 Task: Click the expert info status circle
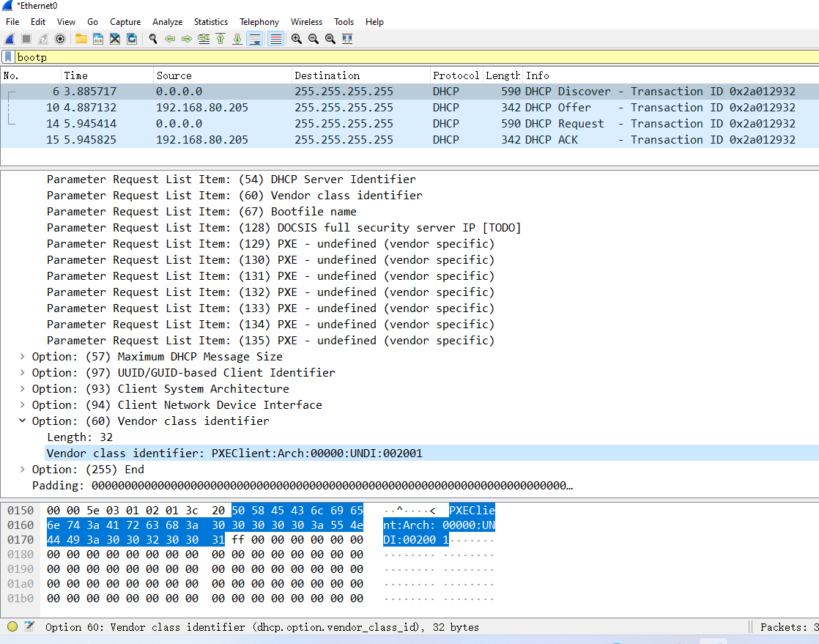pos(12,627)
